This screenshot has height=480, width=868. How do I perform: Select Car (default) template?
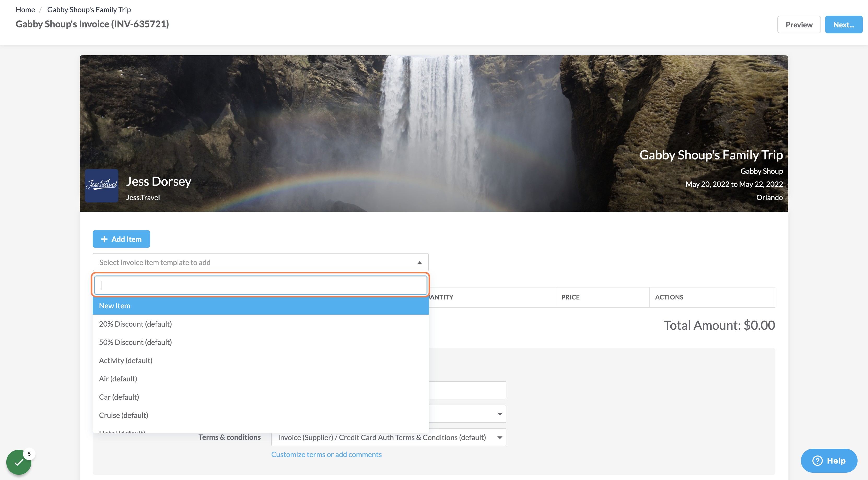click(x=260, y=397)
